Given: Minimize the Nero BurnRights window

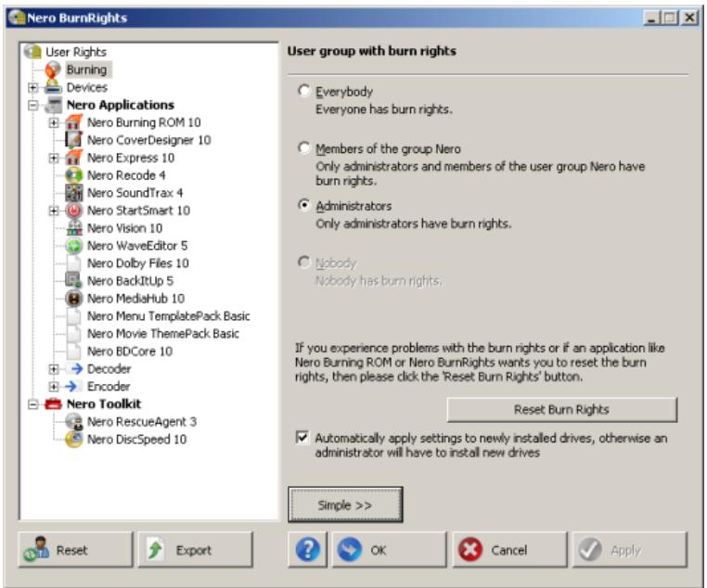Looking at the screenshot, I should tap(652, 18).
